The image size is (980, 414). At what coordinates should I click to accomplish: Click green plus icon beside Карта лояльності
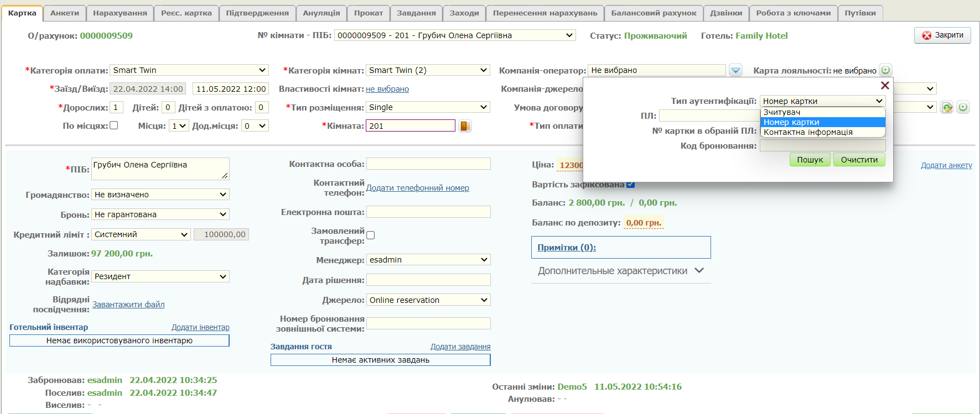(x=885, y=70)
